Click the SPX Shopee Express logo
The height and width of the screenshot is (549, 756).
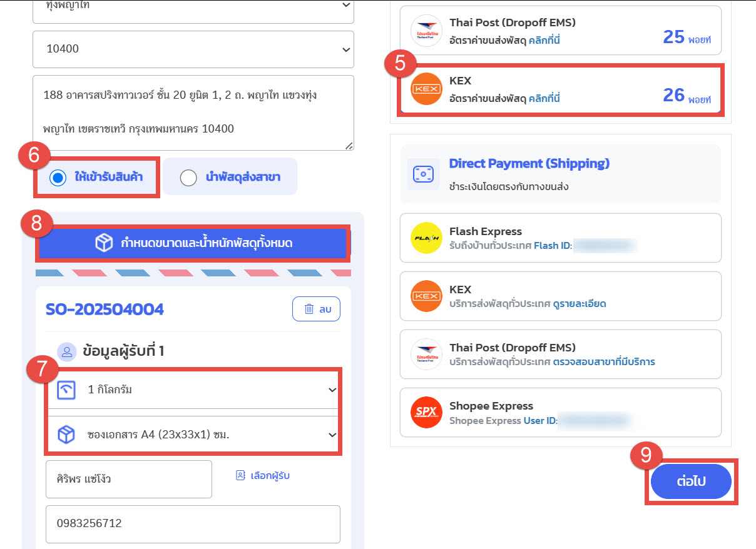click(426, 413)
